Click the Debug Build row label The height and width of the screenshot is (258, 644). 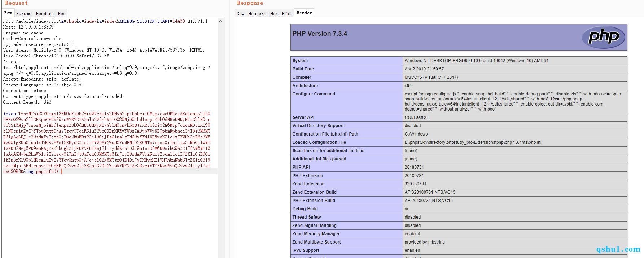pyautogui.click(x=305, y=209)
